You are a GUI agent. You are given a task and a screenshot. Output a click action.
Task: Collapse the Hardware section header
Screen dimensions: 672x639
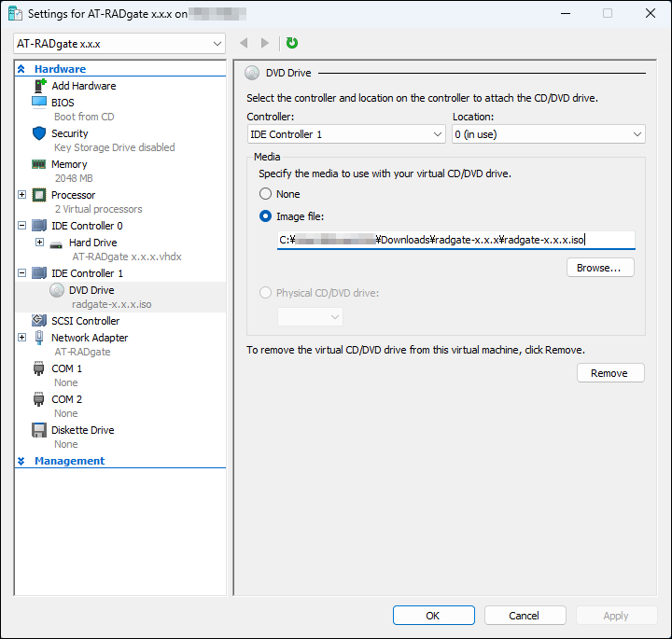21,69
